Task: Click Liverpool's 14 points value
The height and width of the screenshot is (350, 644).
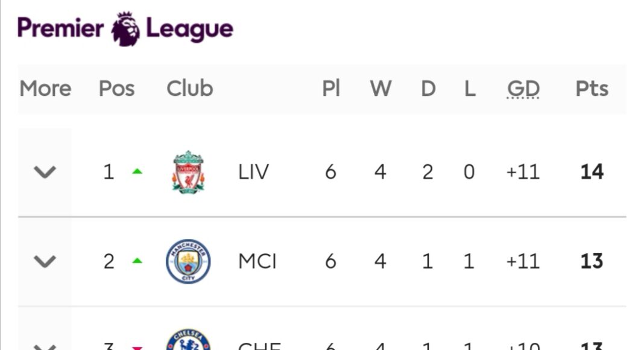Action: click(x=592, y=173)
